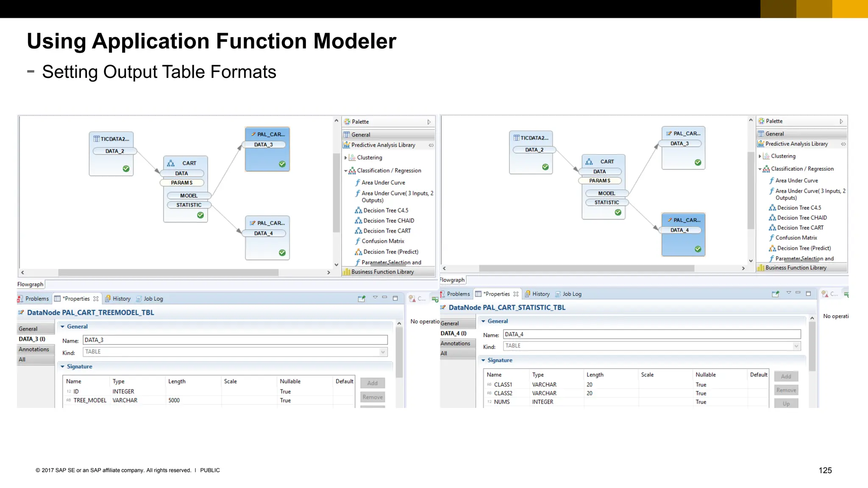Click Predictive Analysis Library icon in left palette

346,145
